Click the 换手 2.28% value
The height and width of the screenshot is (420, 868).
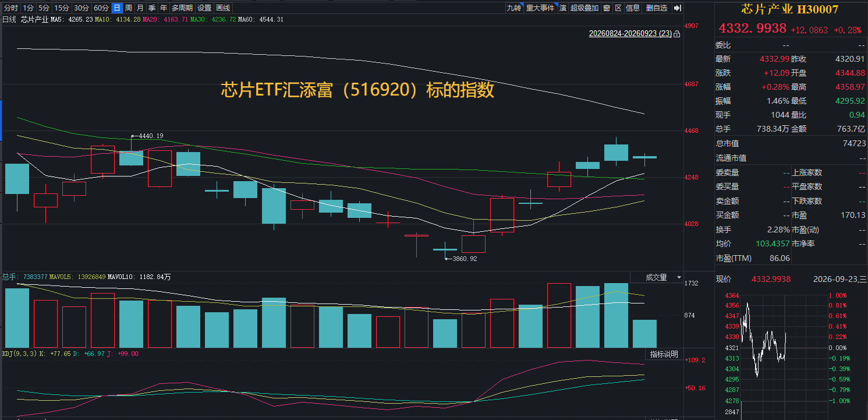click(x=779, y=230)
